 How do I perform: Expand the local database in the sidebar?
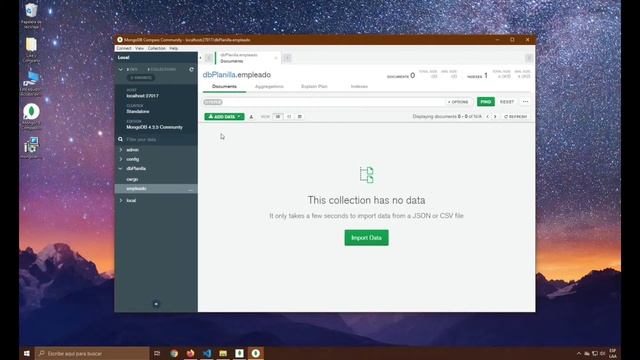click(121, 200)
